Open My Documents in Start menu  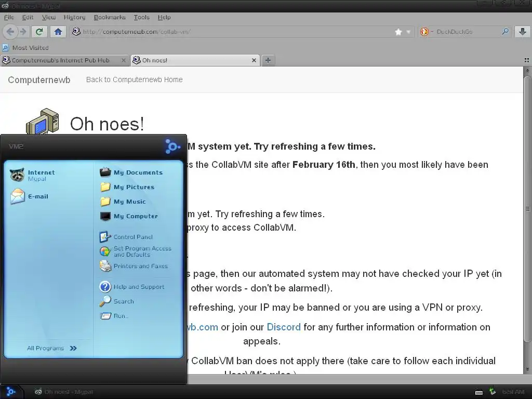131,172
